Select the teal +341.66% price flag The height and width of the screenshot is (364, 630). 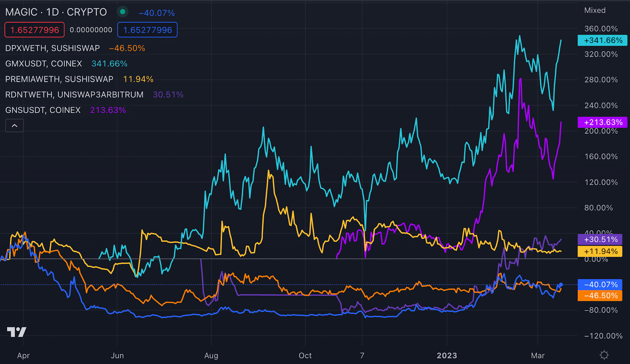tap(602, 40)
